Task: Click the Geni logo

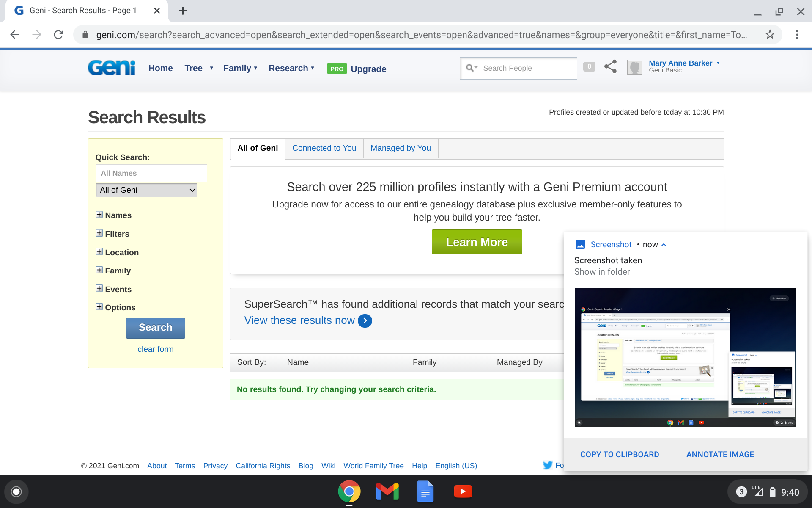Action: (112, 68)
